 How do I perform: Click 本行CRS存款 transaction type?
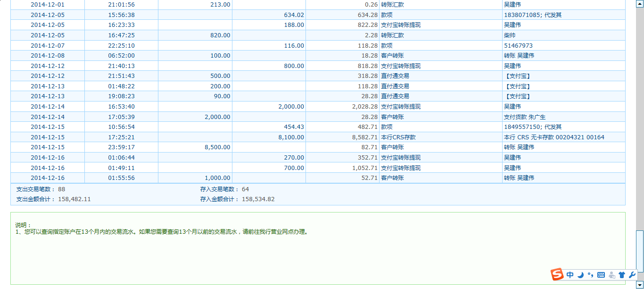pyautogui.click(x=398, y=137)
